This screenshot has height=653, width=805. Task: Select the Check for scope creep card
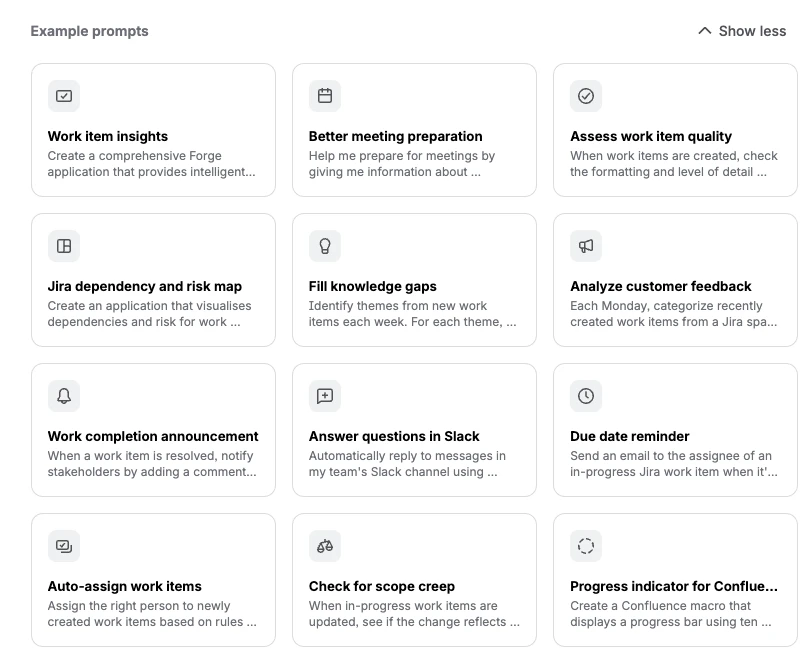click(414, 580)
